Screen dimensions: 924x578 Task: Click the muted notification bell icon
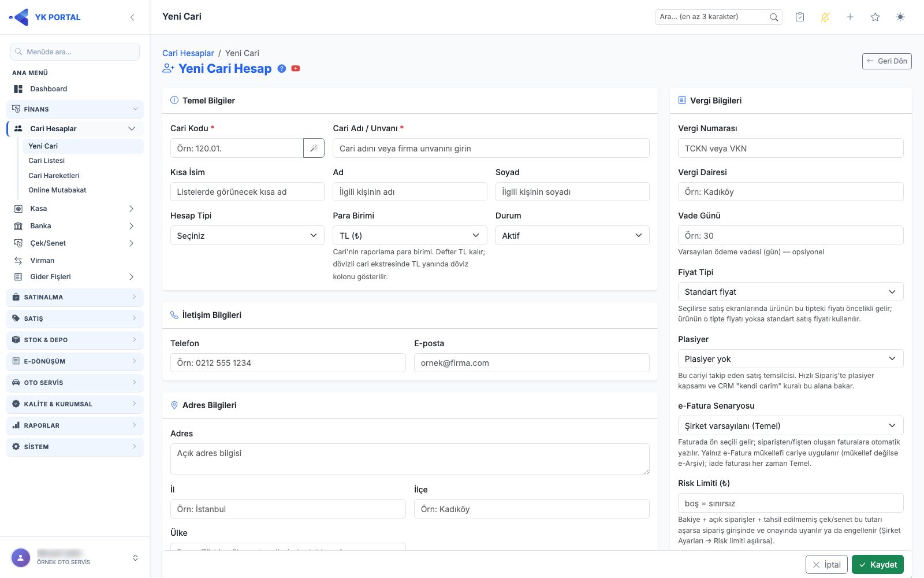[825, 17]
